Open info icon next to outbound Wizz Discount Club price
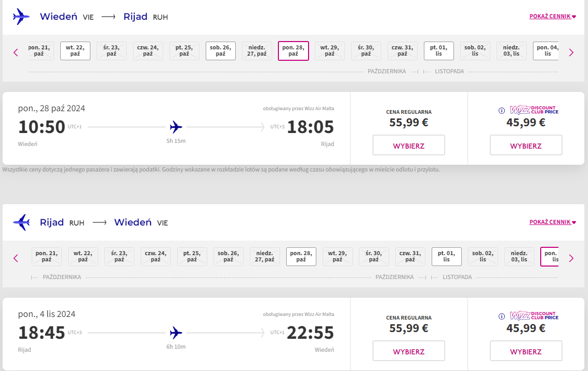The height and width of the screenshot is (371, 588). (x=501, y=111)
